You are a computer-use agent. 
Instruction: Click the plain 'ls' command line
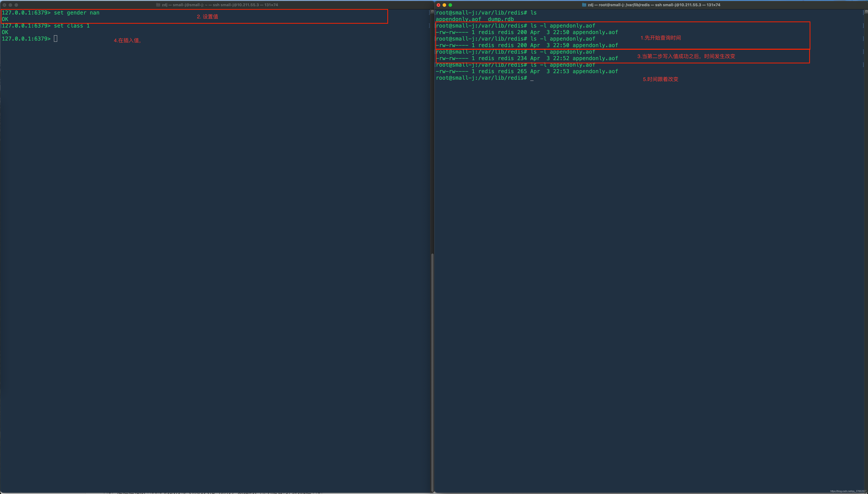coord(486,13)
